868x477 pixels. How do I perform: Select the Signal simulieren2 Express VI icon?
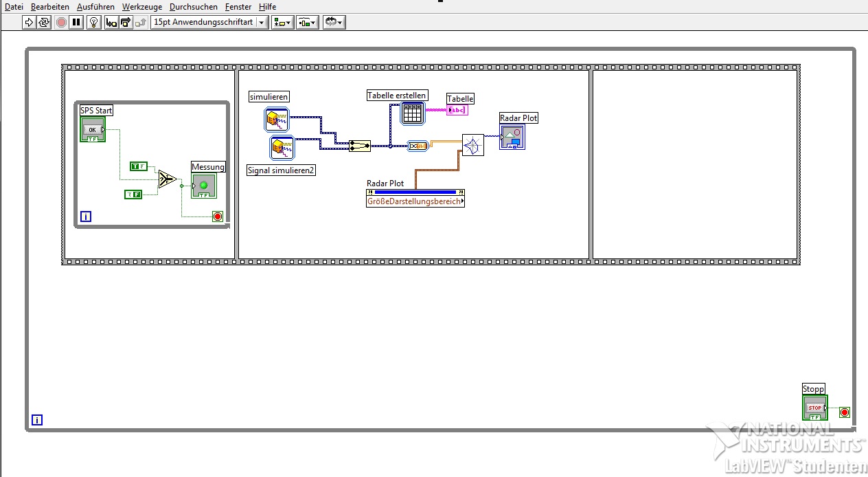(x=282, y=148)
